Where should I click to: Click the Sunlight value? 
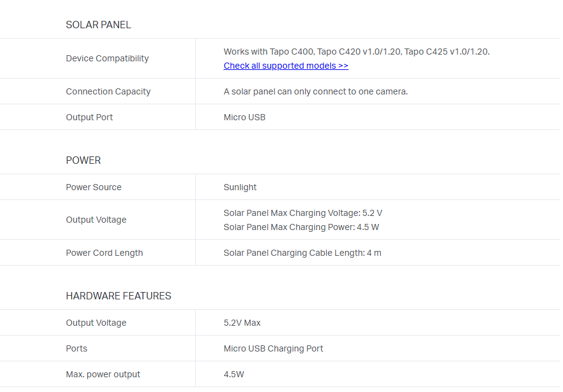tap(240, 187)
